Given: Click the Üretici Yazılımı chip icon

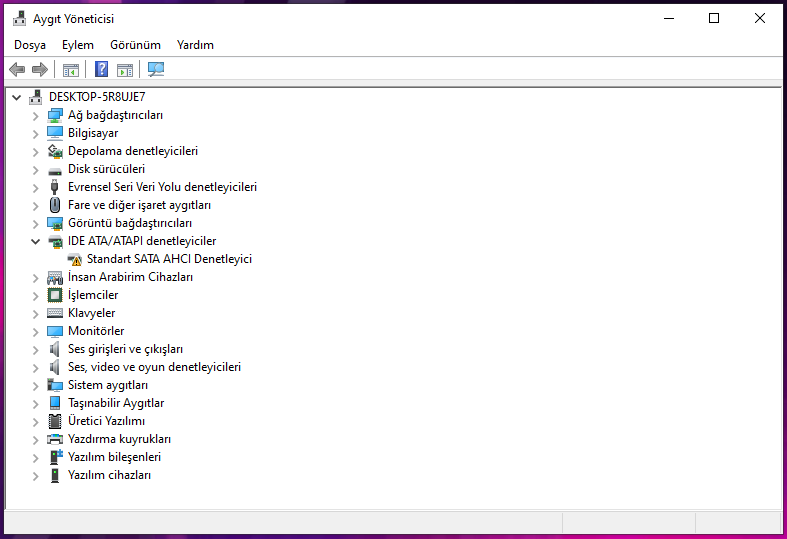Looking at the screenshot, I should [55, 421].
